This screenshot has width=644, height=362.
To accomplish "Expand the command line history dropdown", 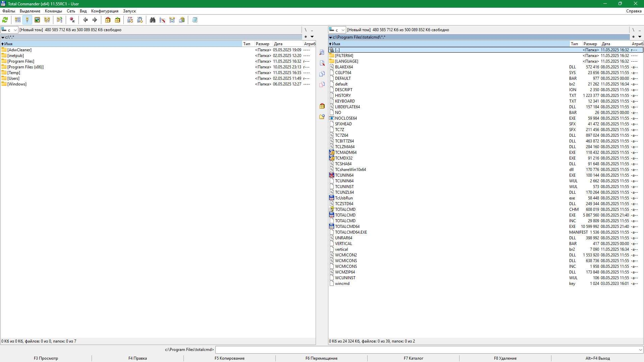I will click(640, 350).
